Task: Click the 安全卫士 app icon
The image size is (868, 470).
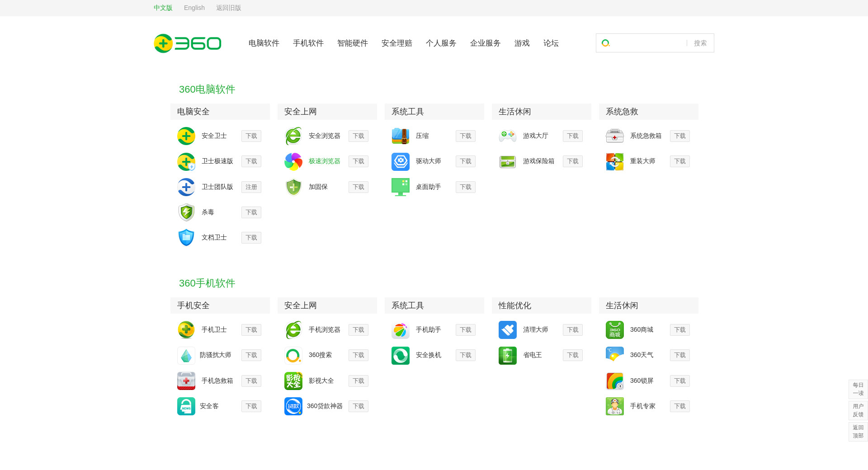Action: (x=186, y=136)
